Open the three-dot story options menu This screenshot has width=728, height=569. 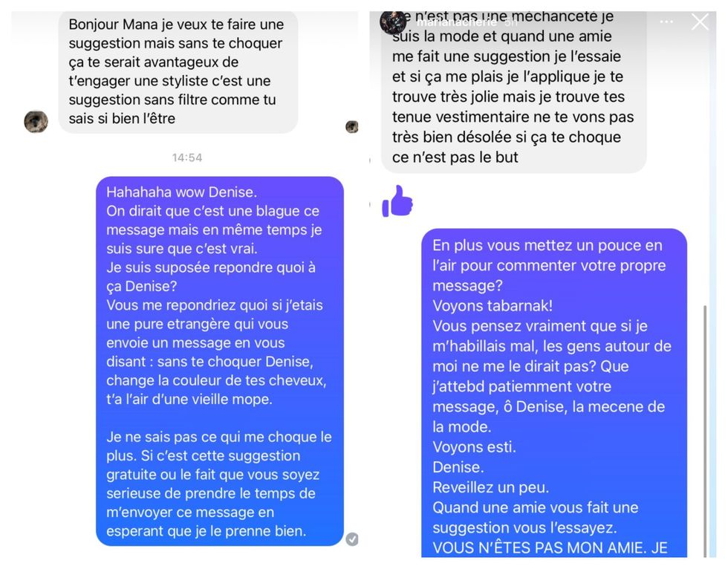[666, 22]
